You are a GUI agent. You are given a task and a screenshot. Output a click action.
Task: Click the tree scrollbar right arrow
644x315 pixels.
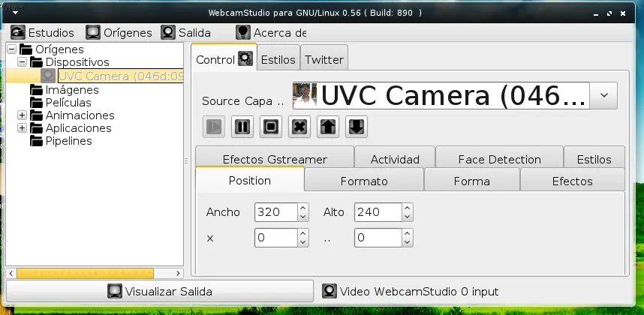178,273
